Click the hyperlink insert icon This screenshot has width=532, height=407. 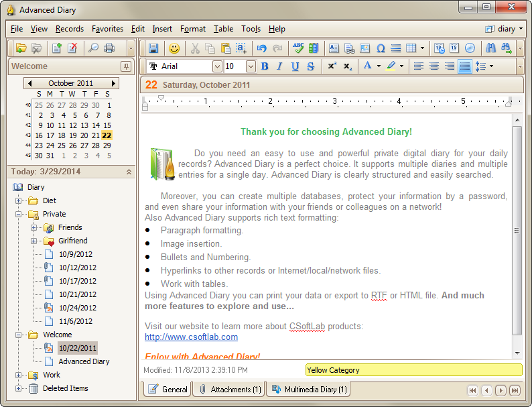point(349,48)
